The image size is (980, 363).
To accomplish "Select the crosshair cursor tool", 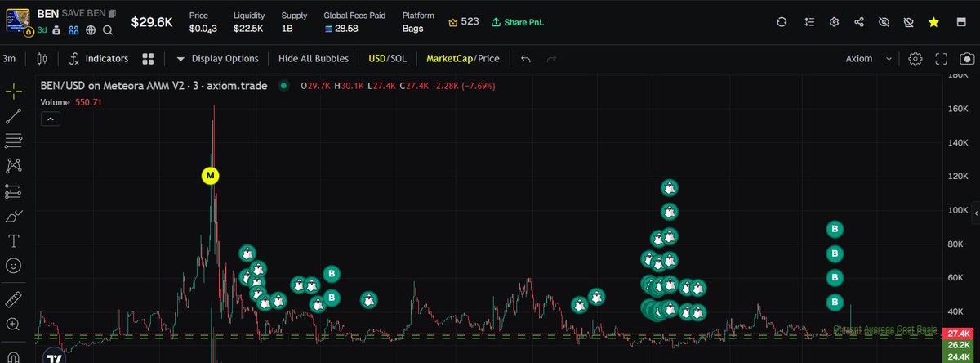I will 14,91.
